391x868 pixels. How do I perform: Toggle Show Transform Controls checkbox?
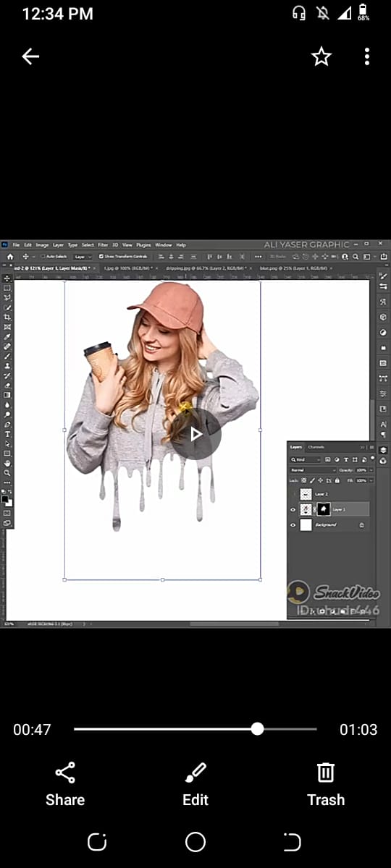pos(101,256)
